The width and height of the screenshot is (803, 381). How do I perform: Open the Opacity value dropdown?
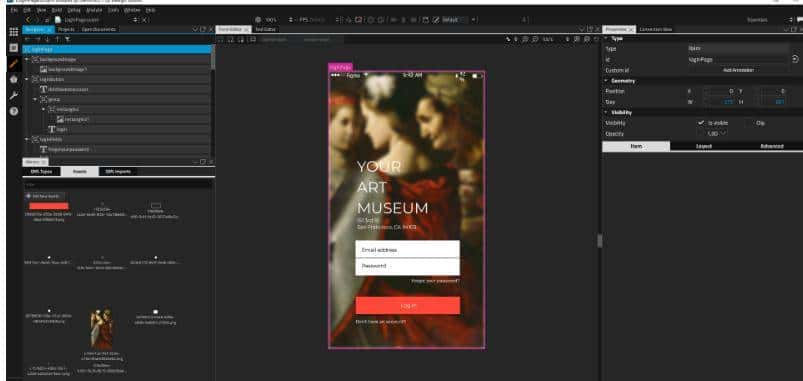[724, 134]
